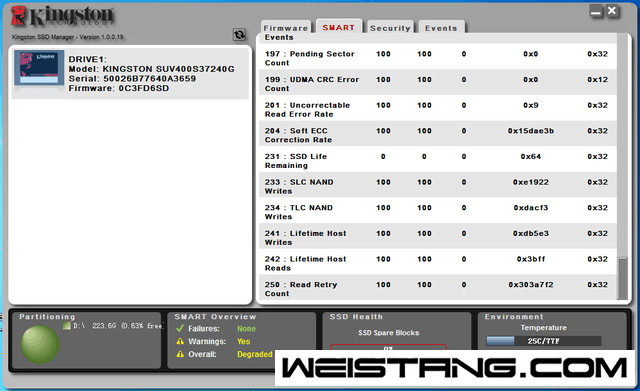This screenshot has height=391, width=640.
Task: Select the 241 Lifetime Host Writes row
Action: (438, 238)
